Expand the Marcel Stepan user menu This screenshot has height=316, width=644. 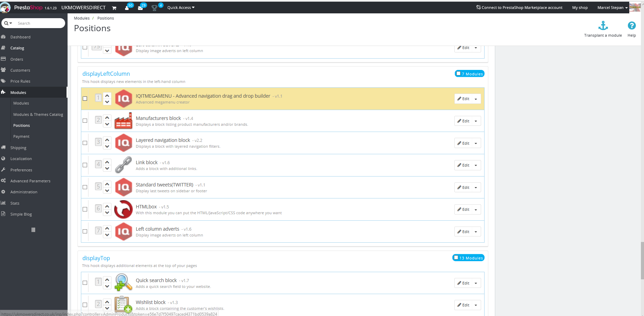click(612, 8)
